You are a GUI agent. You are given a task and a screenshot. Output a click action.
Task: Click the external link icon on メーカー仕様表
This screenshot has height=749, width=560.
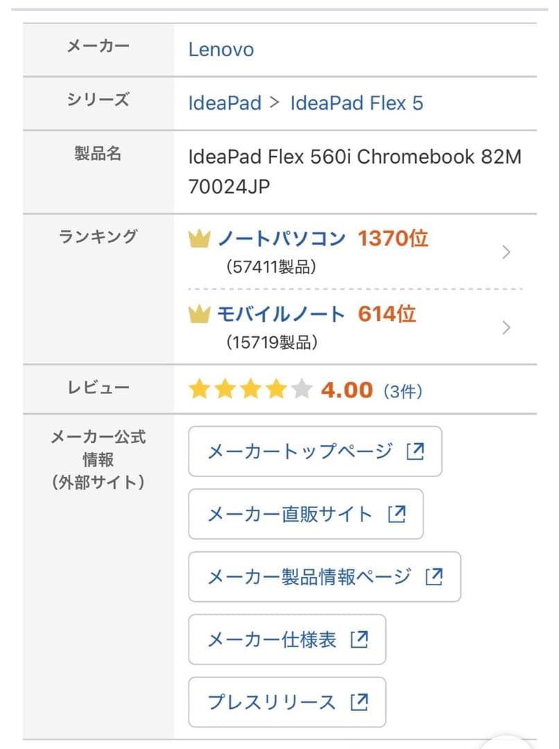tap(359, 639)
